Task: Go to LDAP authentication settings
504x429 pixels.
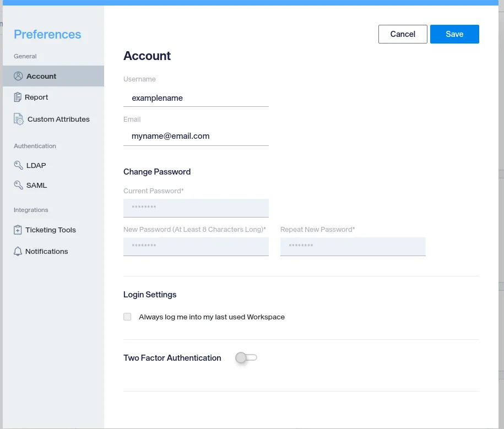Action: tap(36, 165)
